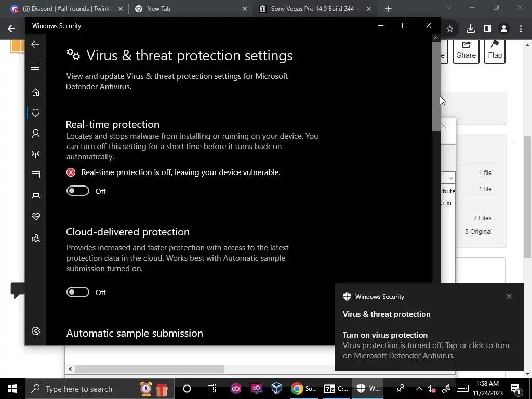Open Chrome profile icon

(x=504, y=29)
